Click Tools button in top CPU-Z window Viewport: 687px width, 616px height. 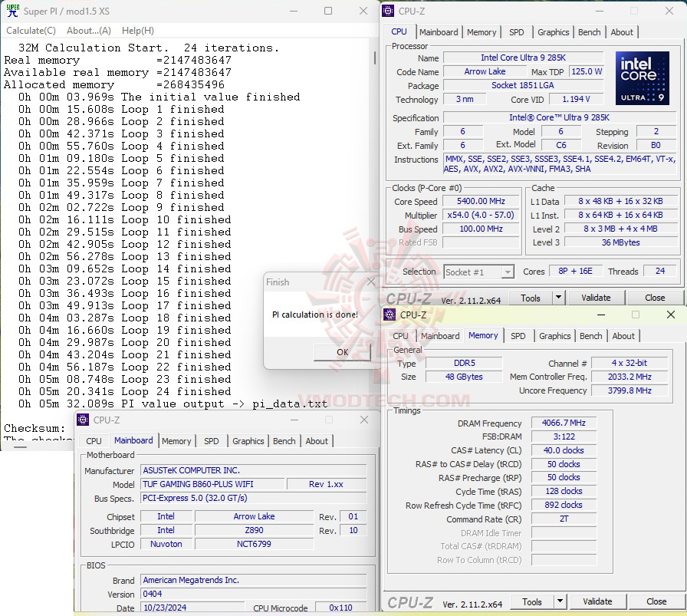(530, 298)
